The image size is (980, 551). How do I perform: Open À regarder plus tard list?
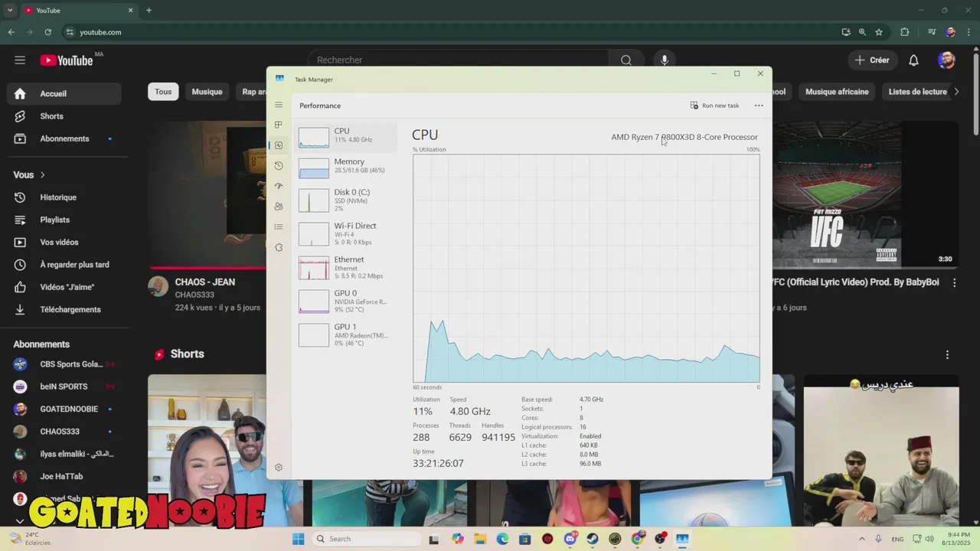tap(64, 265)
